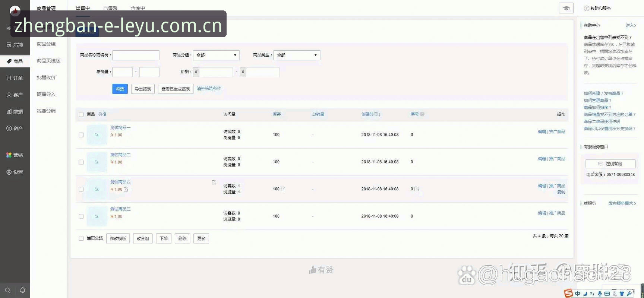Open 商品分组 in the submenu
The width and height of the screenshot is (644, 298).
pyautogui.click(x=46, y=44)
